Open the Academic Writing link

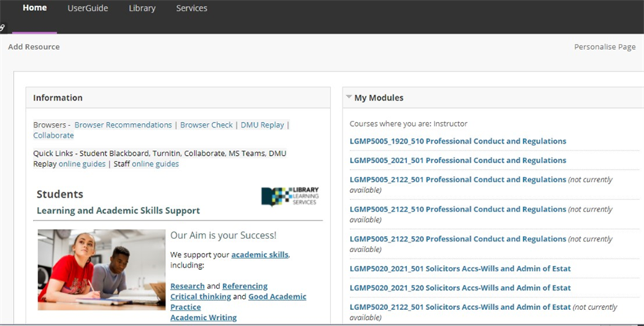coord(203,318)
